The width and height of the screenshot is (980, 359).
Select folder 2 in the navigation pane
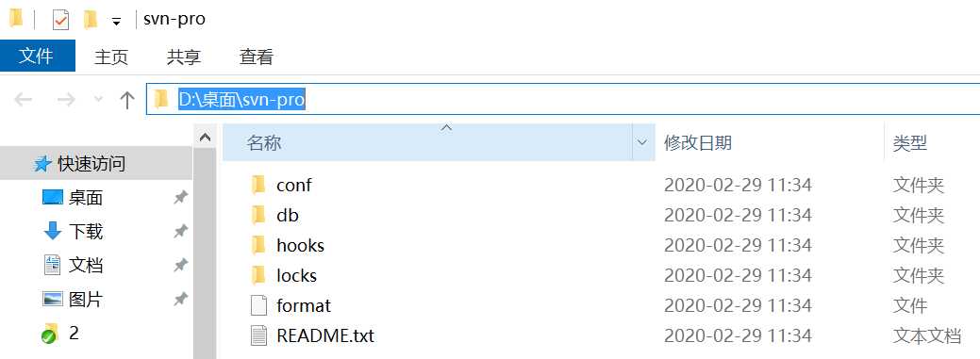click(x=74, y=333)
